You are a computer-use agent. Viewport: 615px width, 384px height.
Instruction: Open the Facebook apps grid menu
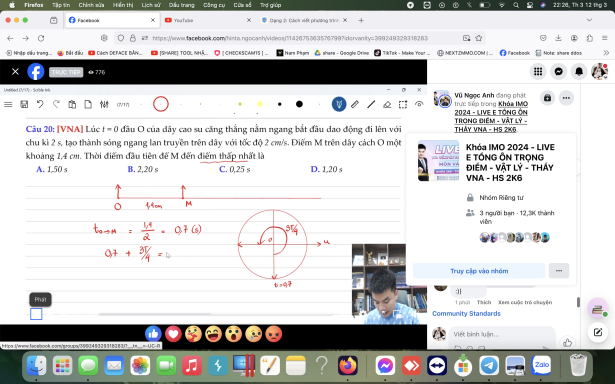coord(538,71)
